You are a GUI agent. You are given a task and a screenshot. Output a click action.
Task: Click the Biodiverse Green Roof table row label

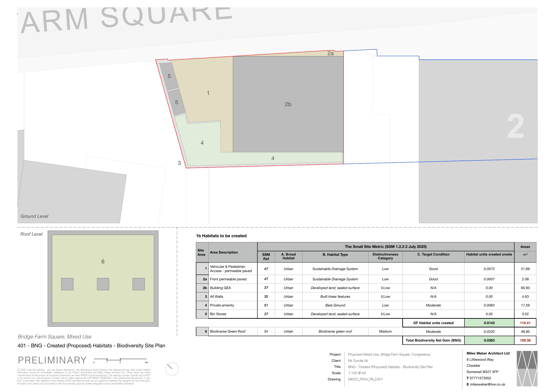click(227, 331)
